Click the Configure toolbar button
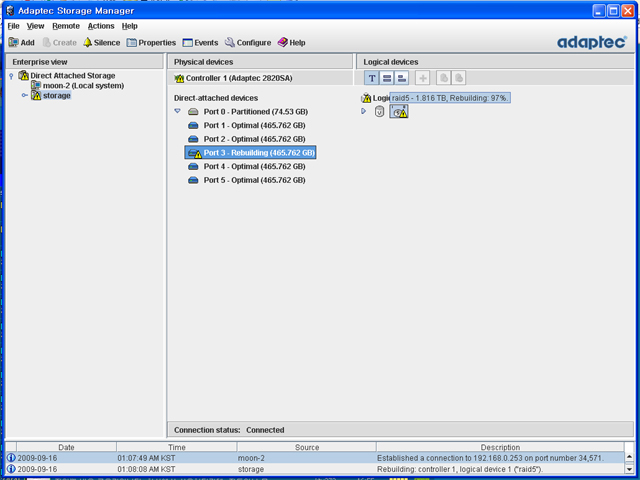This screenshot has height=480, width=640. coord(248,42)
